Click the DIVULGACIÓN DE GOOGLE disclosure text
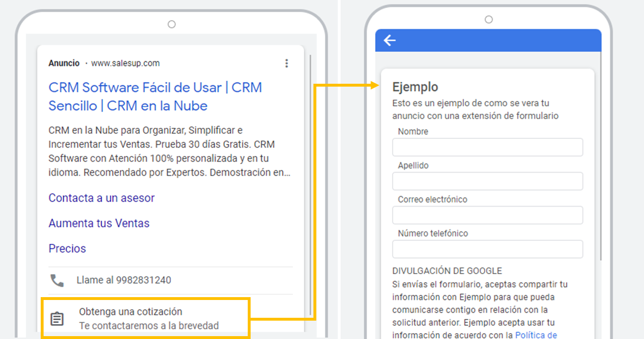Image resolution: width=644 pixels, height=339 pixels. (x=447, y=270)
